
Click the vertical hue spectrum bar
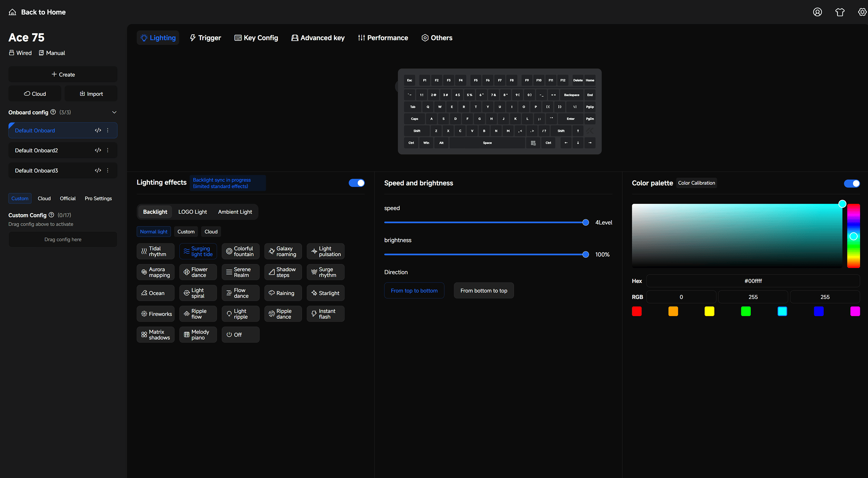(853, 236)
